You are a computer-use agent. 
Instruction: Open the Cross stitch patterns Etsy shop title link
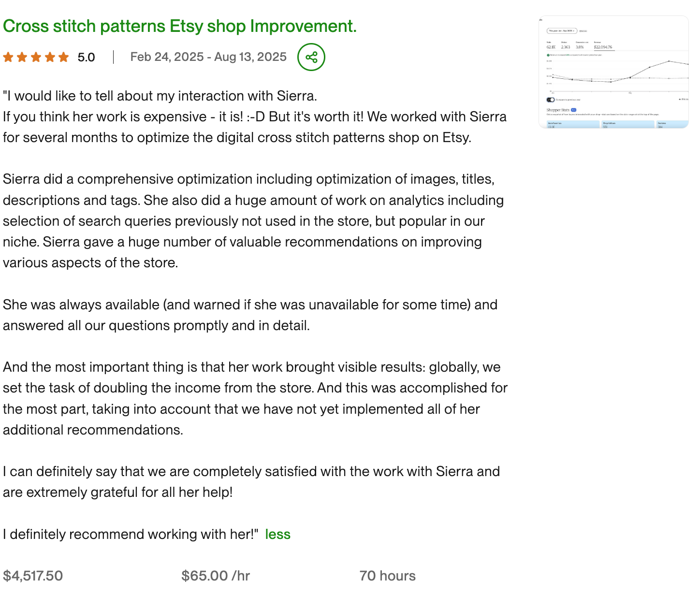179,26
